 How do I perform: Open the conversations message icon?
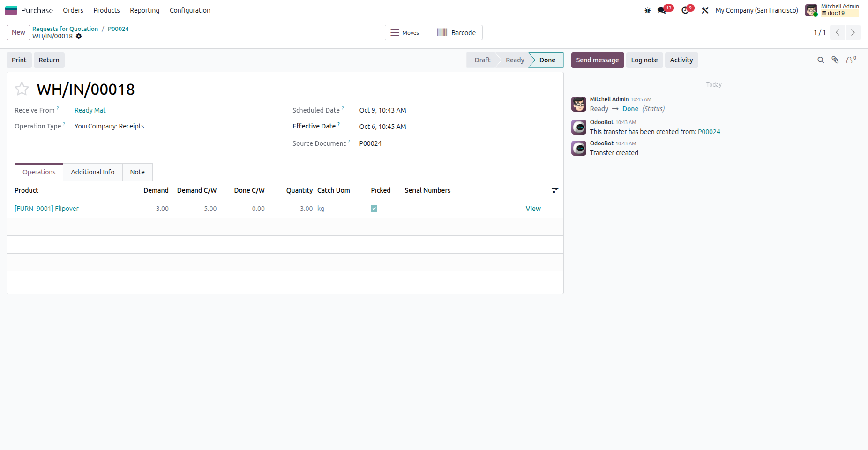pos(662,10)
